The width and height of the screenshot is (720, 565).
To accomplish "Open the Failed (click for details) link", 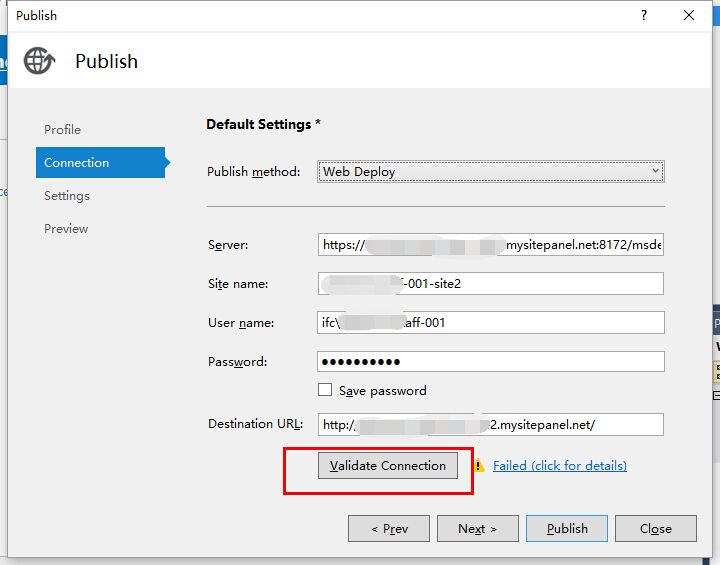I will click(x=559, y=465).
